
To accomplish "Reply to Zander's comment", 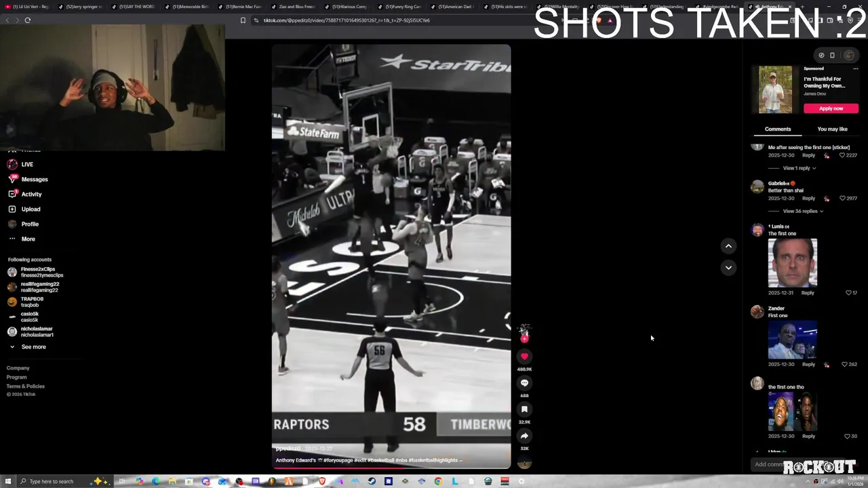I will [x=808, y=364].
